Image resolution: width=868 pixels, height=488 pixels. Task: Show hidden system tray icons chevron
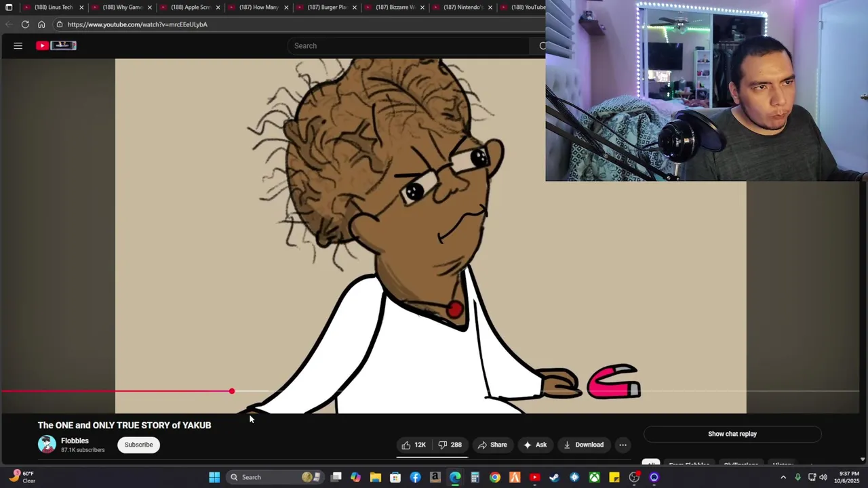[783, 477]
